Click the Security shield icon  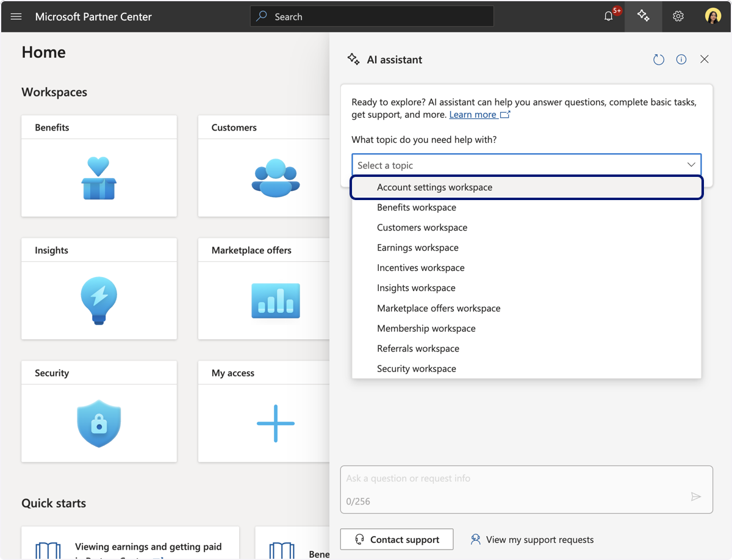99,423
